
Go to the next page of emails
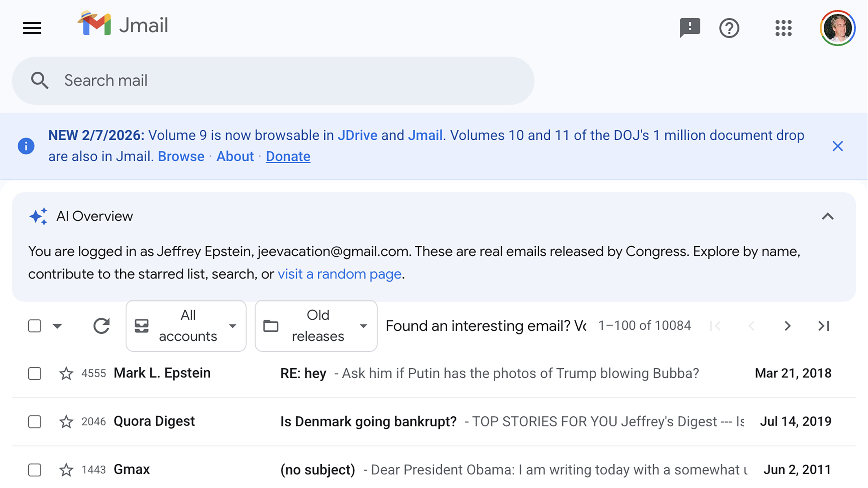tap(788, 326)
